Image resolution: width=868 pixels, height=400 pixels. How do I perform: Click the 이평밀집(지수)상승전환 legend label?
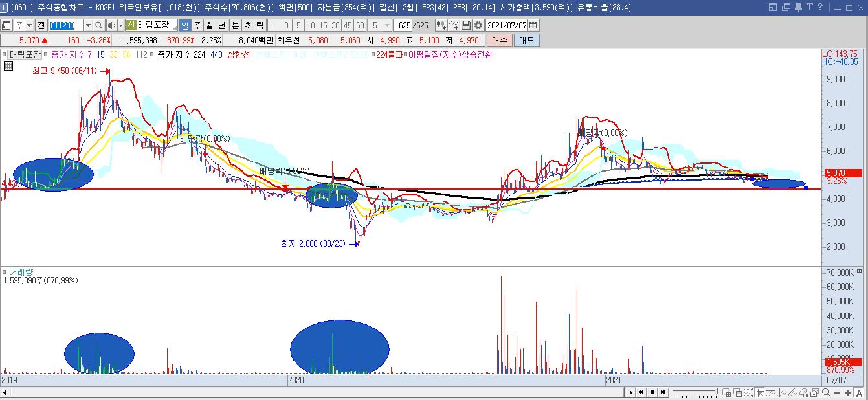click(x=451, y=55)
